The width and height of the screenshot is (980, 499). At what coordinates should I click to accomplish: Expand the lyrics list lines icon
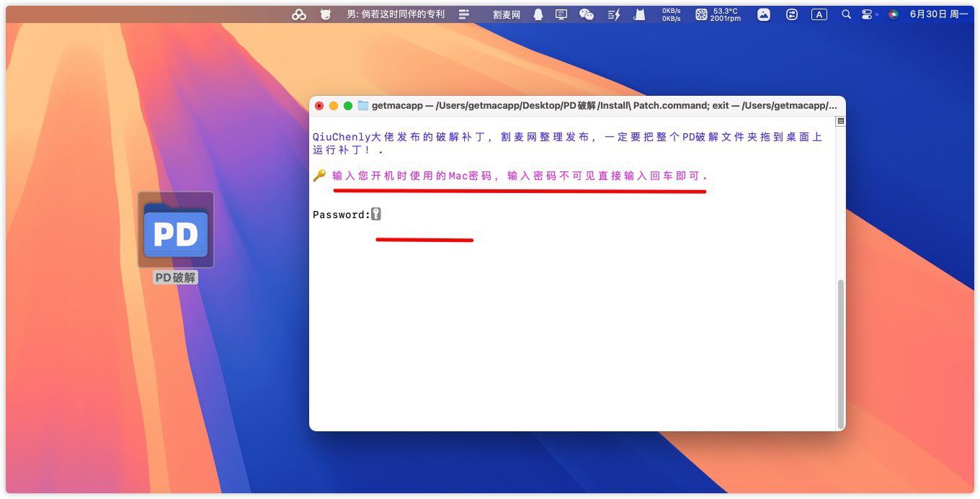(x=464, y=14)
